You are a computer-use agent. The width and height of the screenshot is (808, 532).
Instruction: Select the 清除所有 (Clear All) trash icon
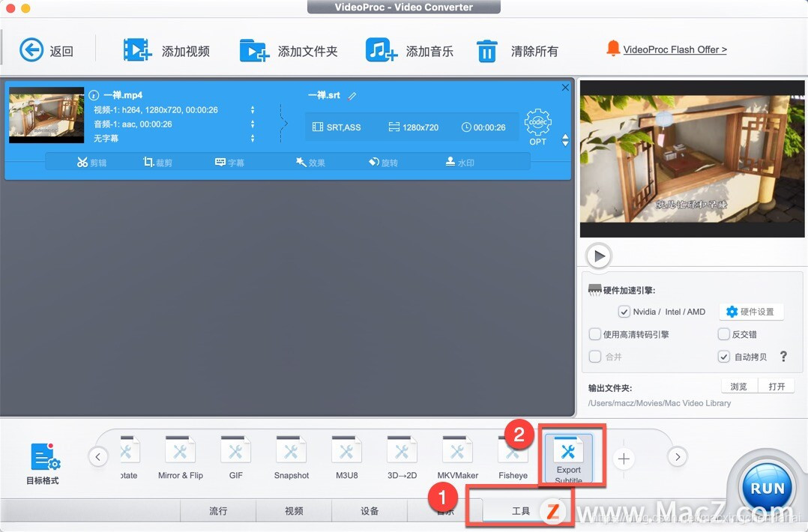pyautogui.click(x=486, y=49)
